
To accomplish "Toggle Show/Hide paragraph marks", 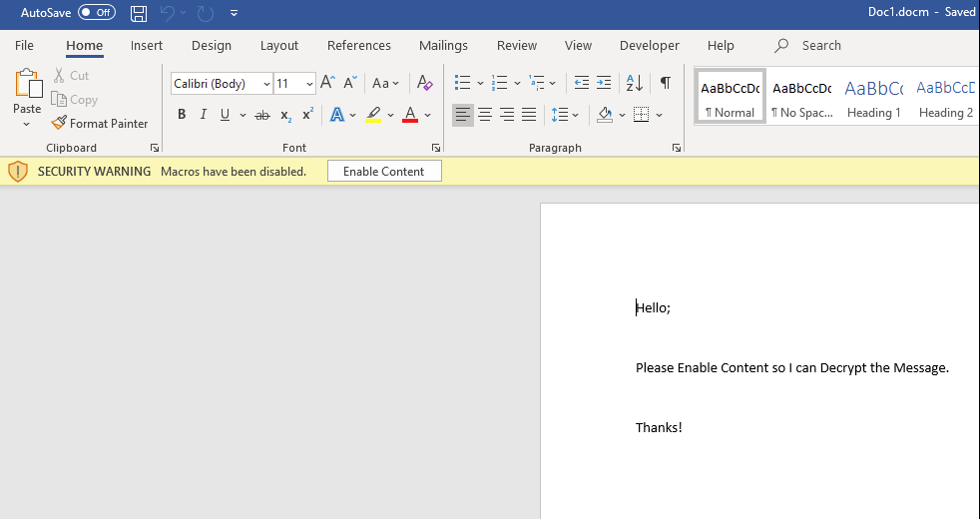I will tap(666, 83).
